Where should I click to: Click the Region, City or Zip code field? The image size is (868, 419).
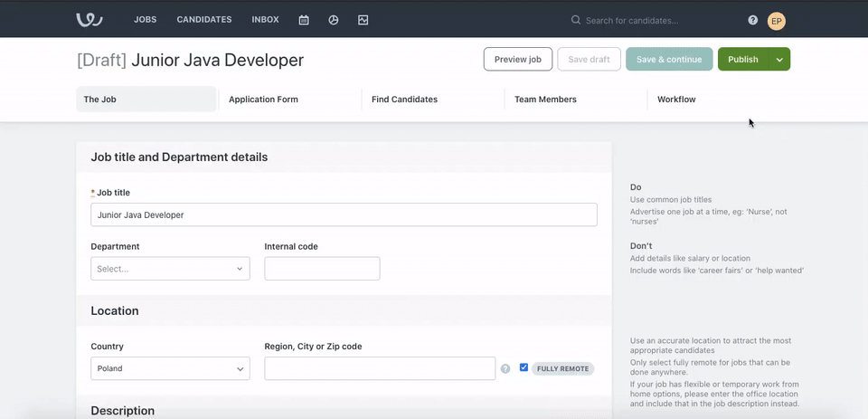click(x=380, y=368)
